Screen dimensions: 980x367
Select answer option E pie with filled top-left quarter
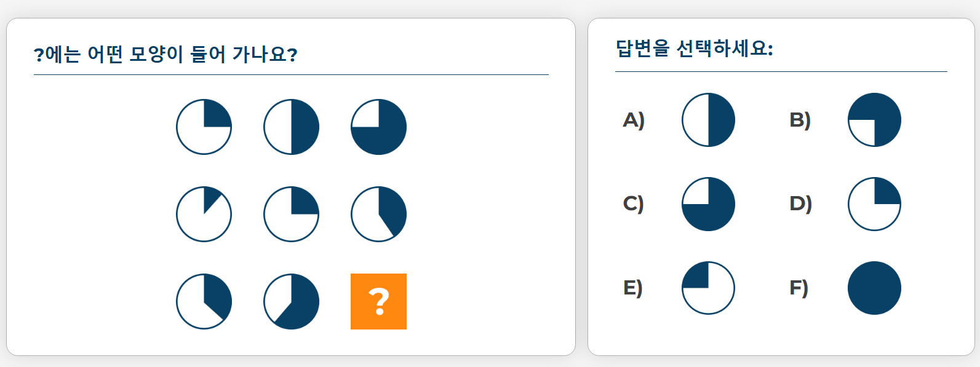point(708,287)
